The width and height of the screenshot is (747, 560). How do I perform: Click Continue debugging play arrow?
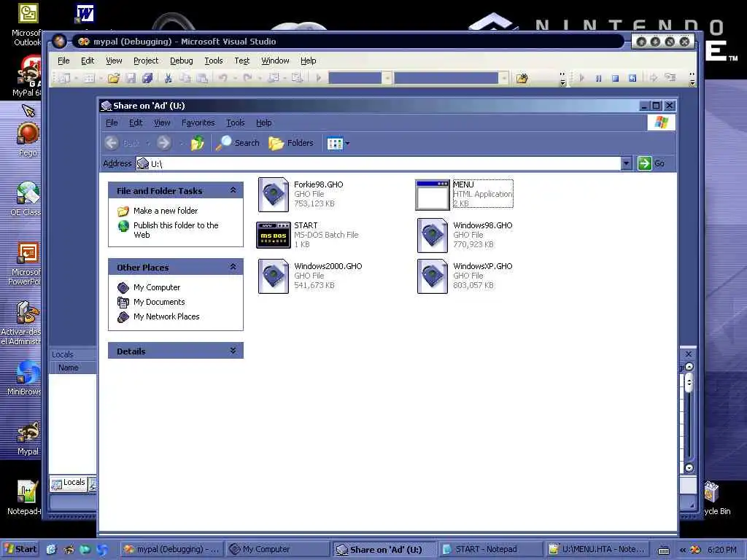click(581, 78)
